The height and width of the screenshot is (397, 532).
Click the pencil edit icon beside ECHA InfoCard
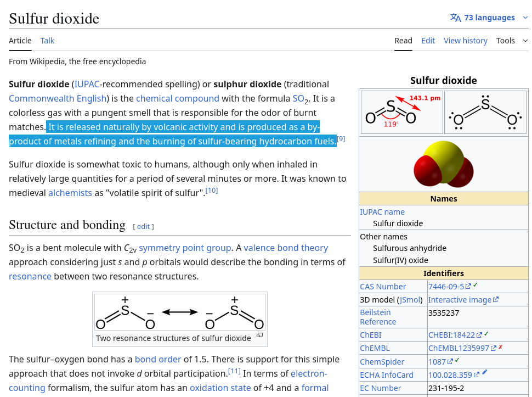(484, 373)
